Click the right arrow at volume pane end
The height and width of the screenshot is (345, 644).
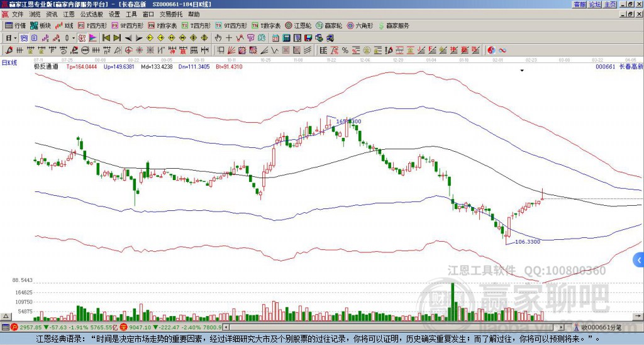pyautogui.click(x=637, y=316)
